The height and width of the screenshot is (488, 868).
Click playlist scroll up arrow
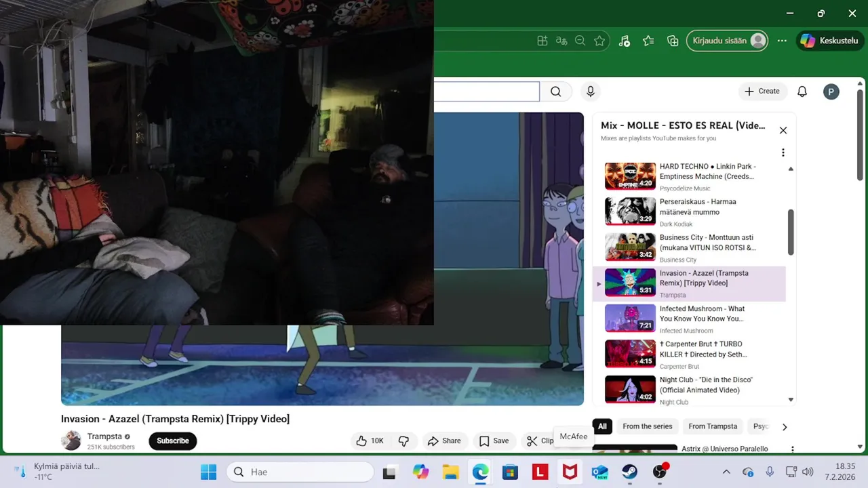point(791,169)
